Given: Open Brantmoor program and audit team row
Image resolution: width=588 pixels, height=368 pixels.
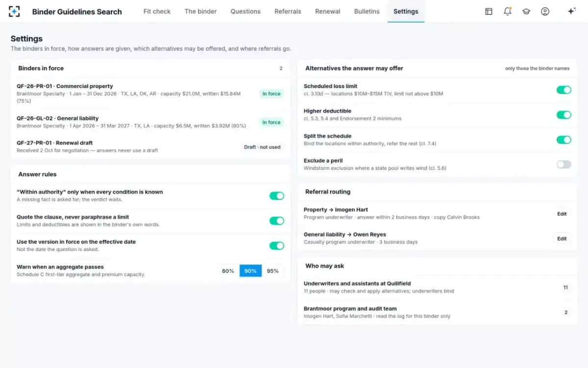Looking at the screenshot, I should pos(438,312).
